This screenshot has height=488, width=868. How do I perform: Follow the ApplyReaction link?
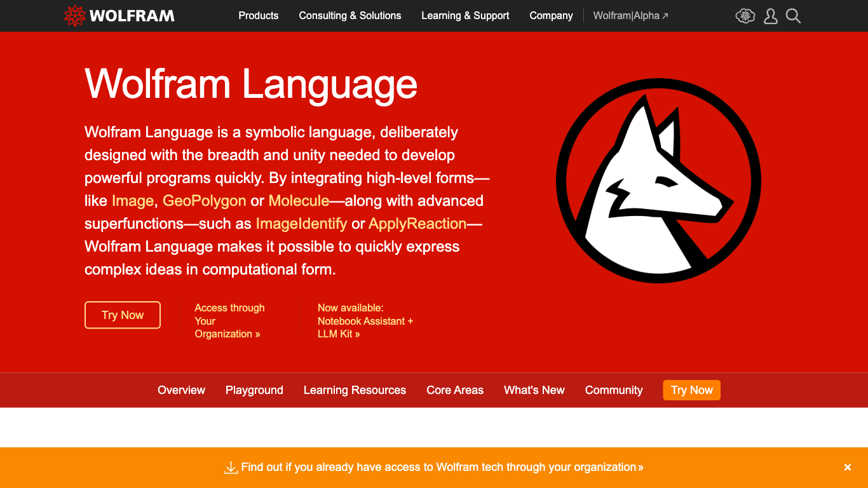coord(417,224)
